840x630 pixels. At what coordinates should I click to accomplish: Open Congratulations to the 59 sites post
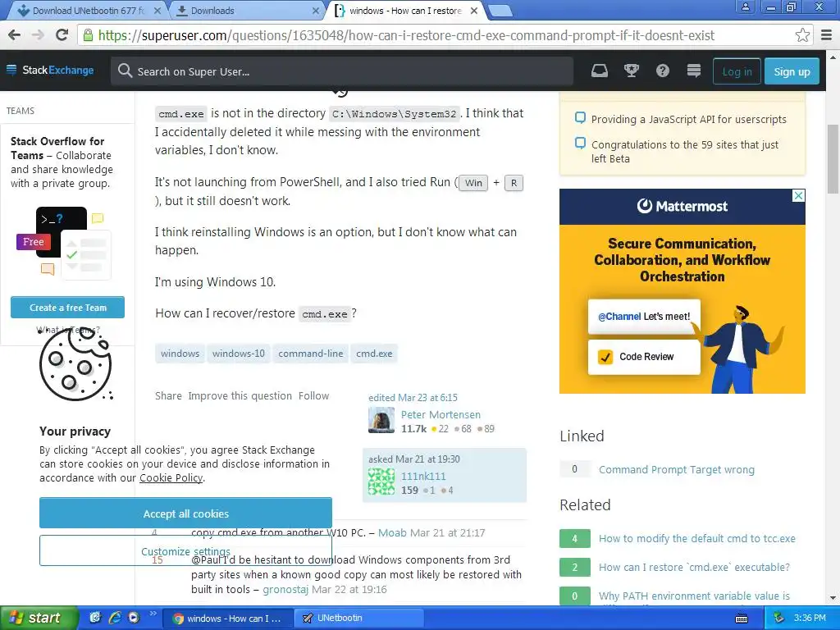pos(685,152)
